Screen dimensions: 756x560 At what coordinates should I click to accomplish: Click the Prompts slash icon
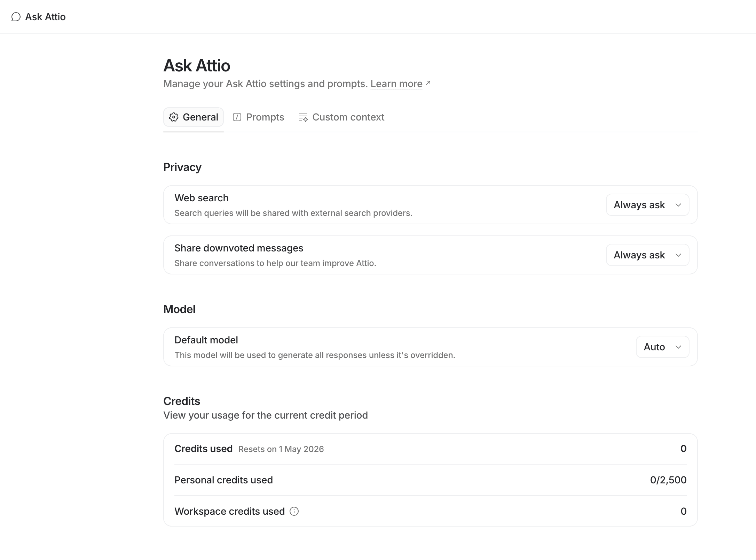pyautogui.click(x=237, y=117)
